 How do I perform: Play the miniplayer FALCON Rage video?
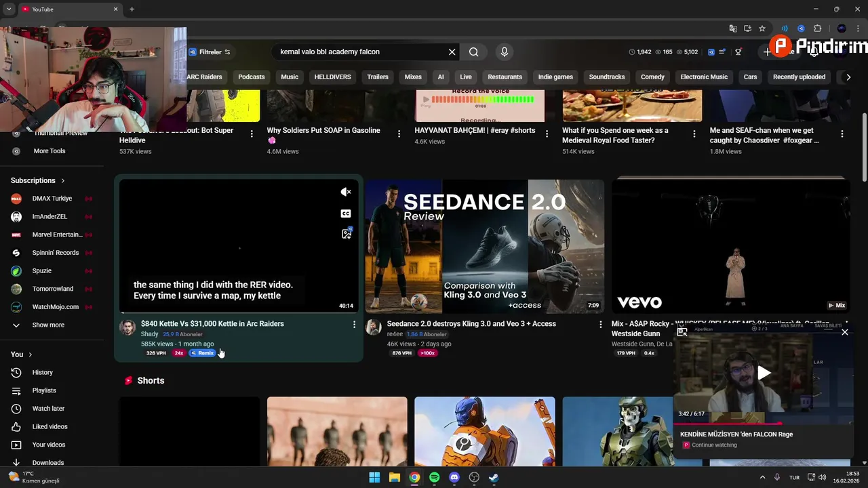pyautogui.click(x=764, y=373)
